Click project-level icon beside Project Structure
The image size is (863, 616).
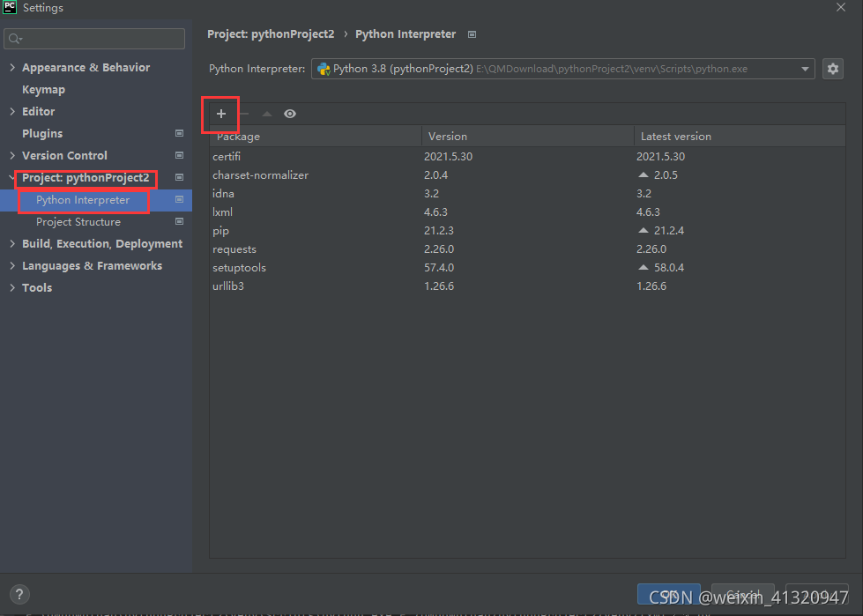click(x=180, y=221)
